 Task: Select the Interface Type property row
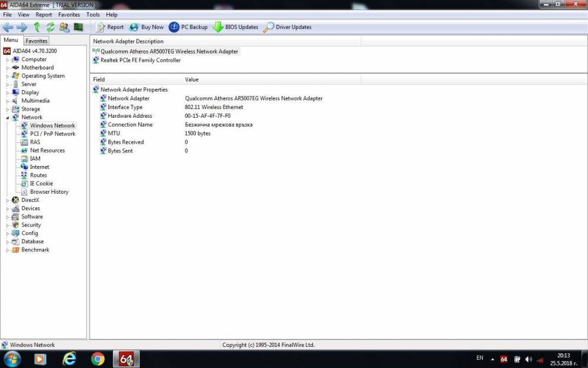pyautogui.click(x=172, y=107)
